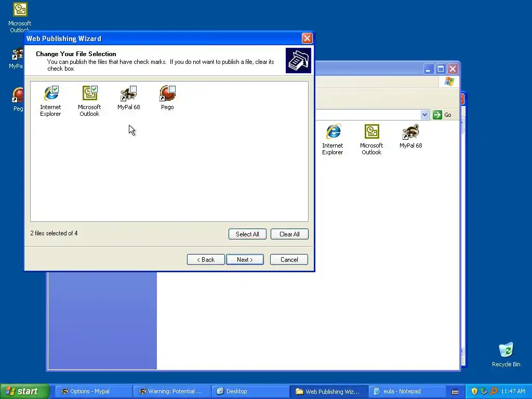Switch to Web Publishing Wizard taskbar button
This screenshot has width=532, height=399.
328,391
